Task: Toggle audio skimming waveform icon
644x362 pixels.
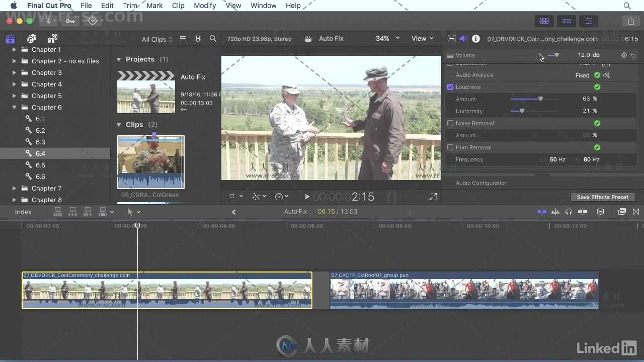Action: coord(555,212)
